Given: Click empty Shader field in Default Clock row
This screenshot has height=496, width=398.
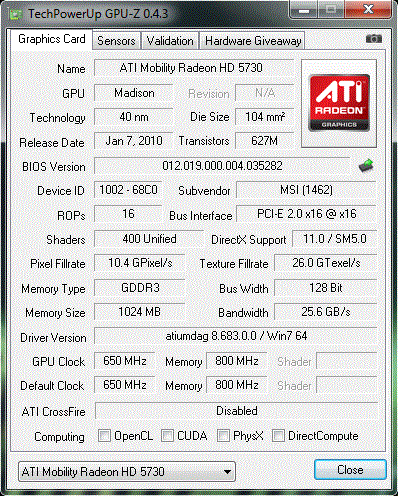Looking at the screenshot, I should (x=347, y=385).
